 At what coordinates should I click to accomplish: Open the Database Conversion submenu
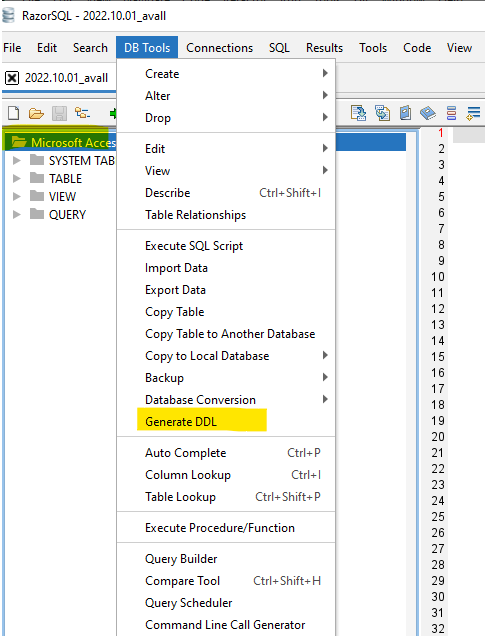(226, 400)
